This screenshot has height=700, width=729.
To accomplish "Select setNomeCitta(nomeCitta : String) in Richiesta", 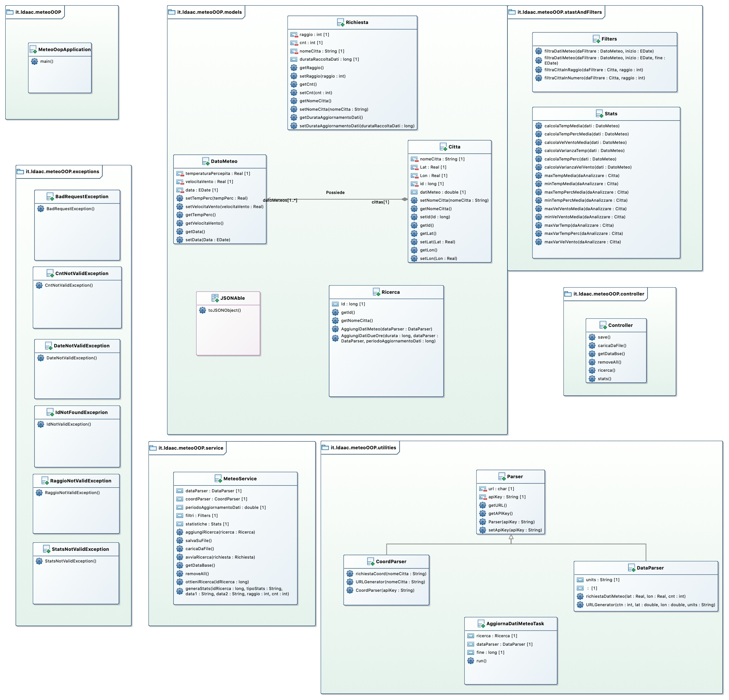I will [x=334, y=110].
